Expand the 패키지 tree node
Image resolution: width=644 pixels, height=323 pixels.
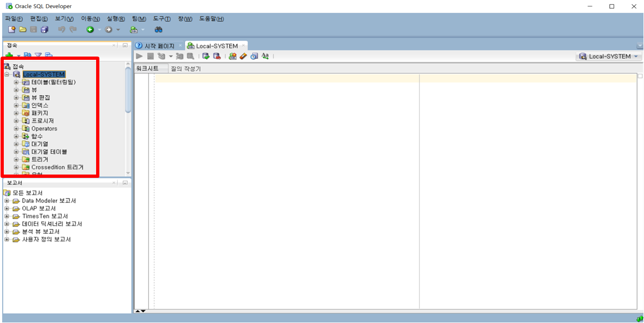click(16, 113)
